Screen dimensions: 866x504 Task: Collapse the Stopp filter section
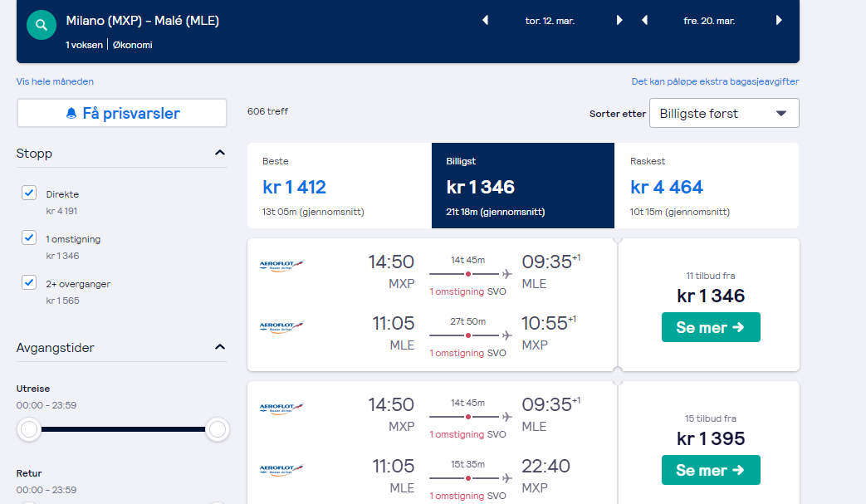(220, 153)
